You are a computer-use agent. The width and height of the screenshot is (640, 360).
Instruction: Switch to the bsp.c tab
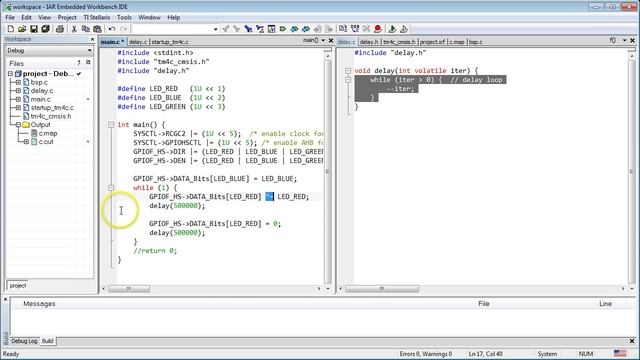click(x=476, y=42)
